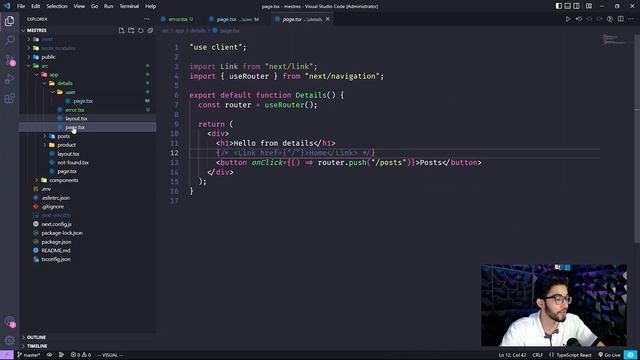Open the remote window indicator in status bar
The width and height of the screenshot is (640, 360).
(x=7, y=355)
